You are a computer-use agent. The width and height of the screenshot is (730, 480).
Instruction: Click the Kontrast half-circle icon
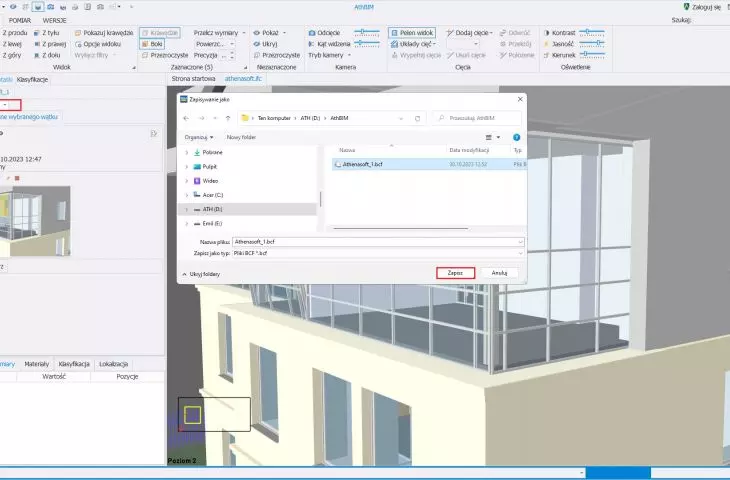[547, 33]
